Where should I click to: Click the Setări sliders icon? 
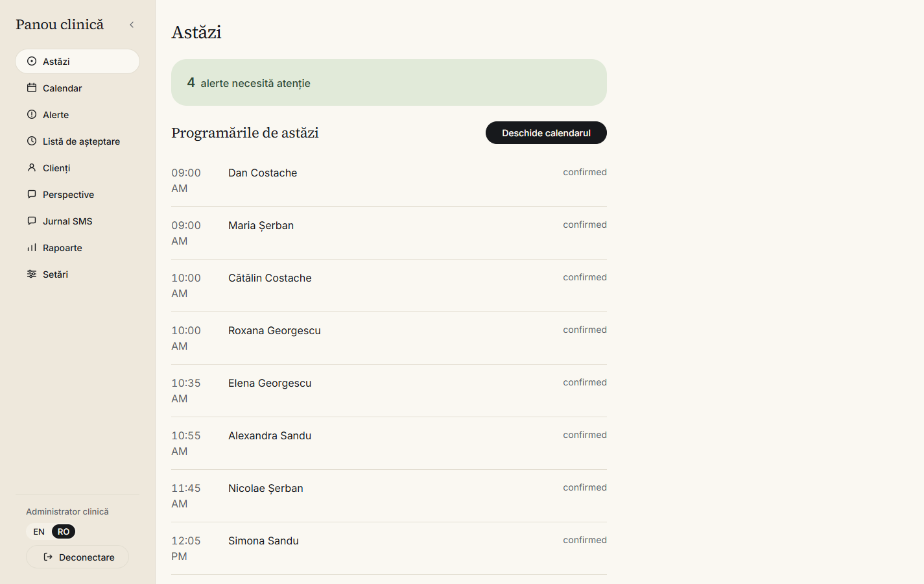(x=32, y=274)
